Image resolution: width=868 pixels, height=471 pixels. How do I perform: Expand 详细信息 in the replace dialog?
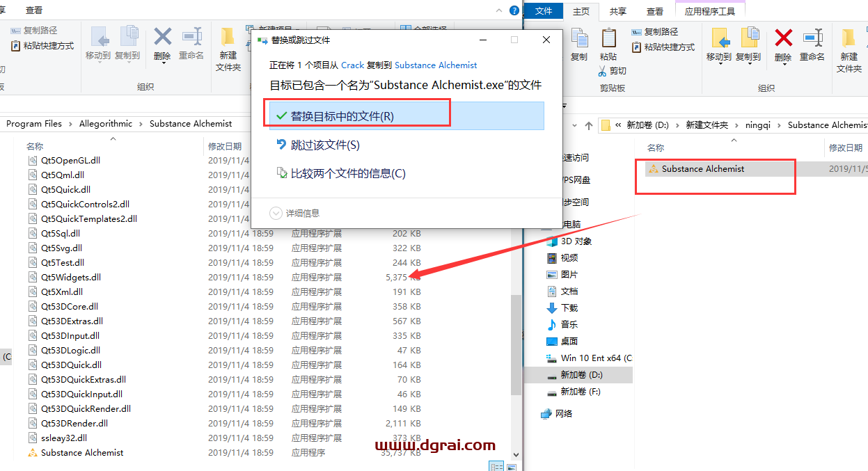point(295,213)
